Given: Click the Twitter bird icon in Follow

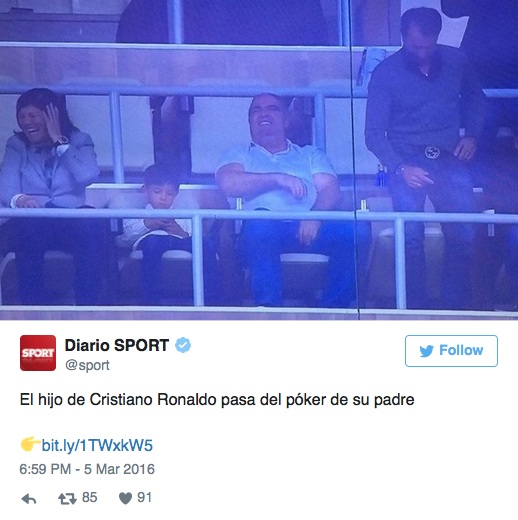Looking at the screenshot, I should click(426, 351).
